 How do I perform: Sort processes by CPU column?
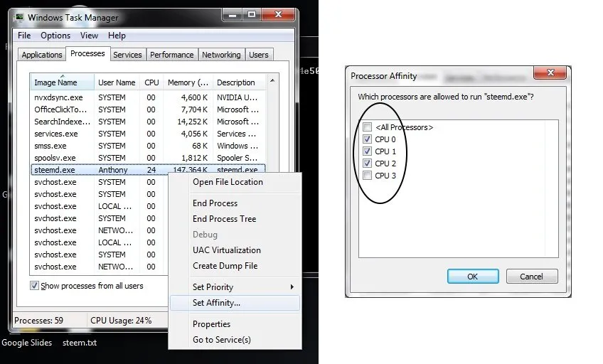[x=151, y=82]
